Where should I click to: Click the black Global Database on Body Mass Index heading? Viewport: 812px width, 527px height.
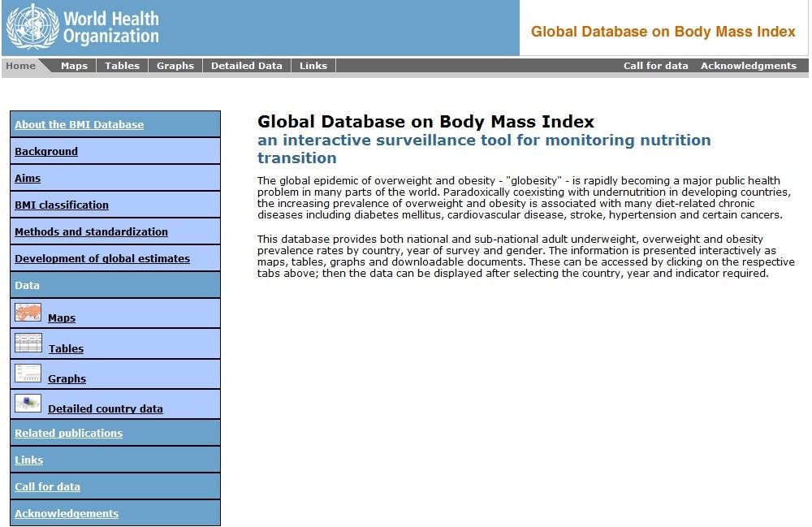tap(425, 122)
